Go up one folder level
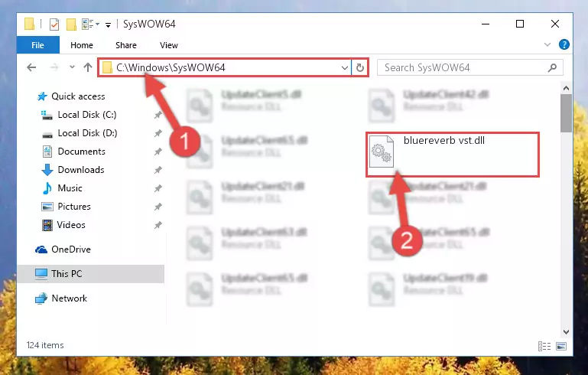588x375 pixels. [88, 67]
